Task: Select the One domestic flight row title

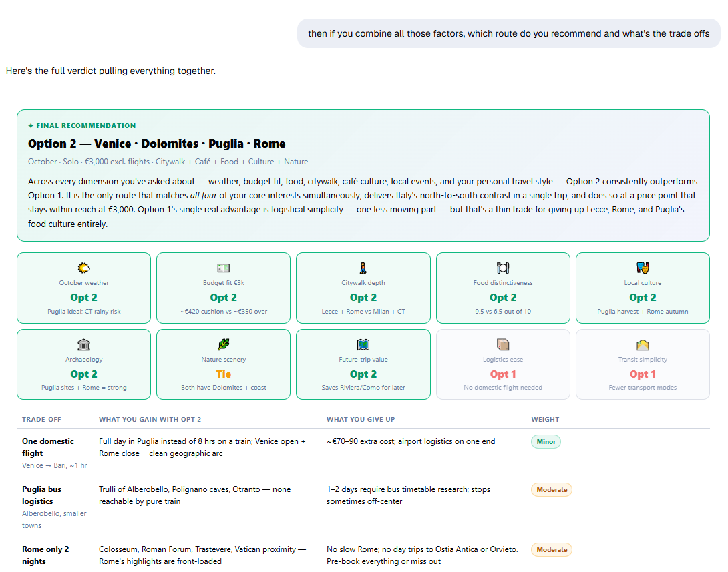Action: tap(48, 447)
